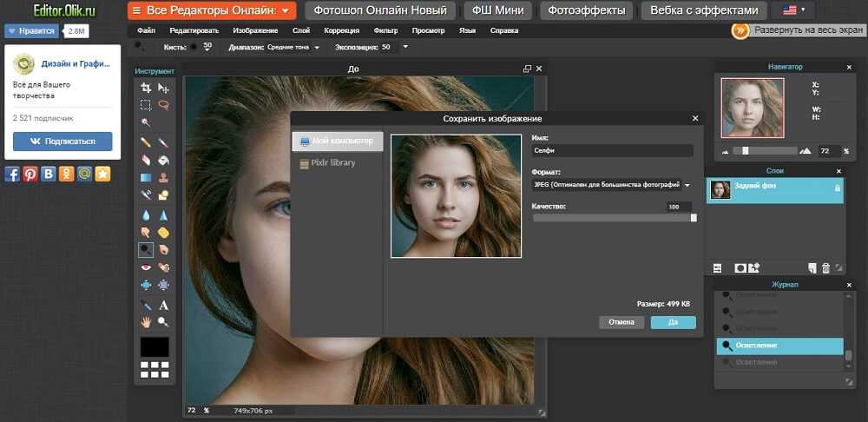Choose the Hand pan tool
Screen dimensions: 868x422
click(x=146, y=321)
